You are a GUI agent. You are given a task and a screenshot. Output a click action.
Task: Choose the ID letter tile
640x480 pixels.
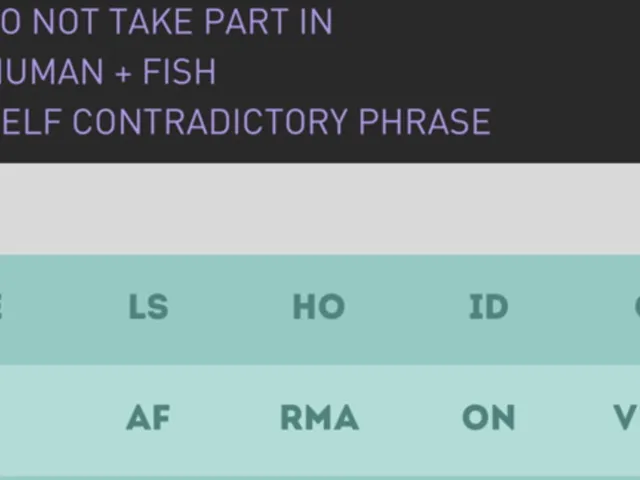[x=489, y=307]
